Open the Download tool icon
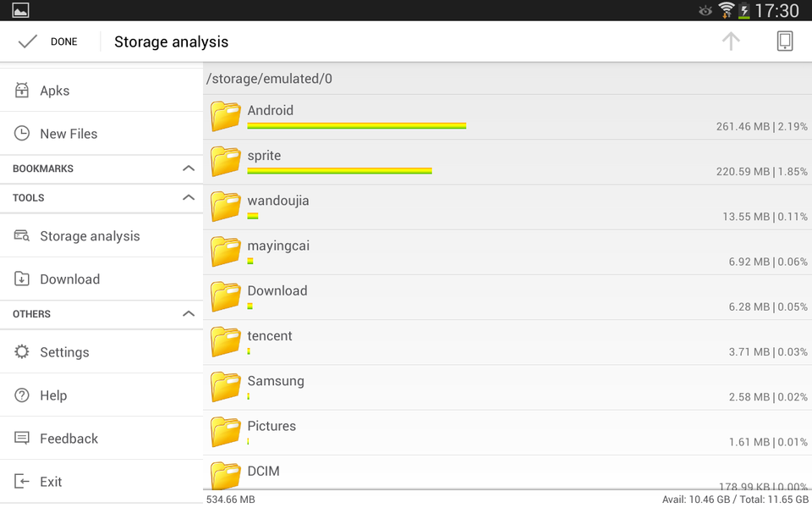The image size is (812, 508). pyautogui.click(x=22, y=279)
